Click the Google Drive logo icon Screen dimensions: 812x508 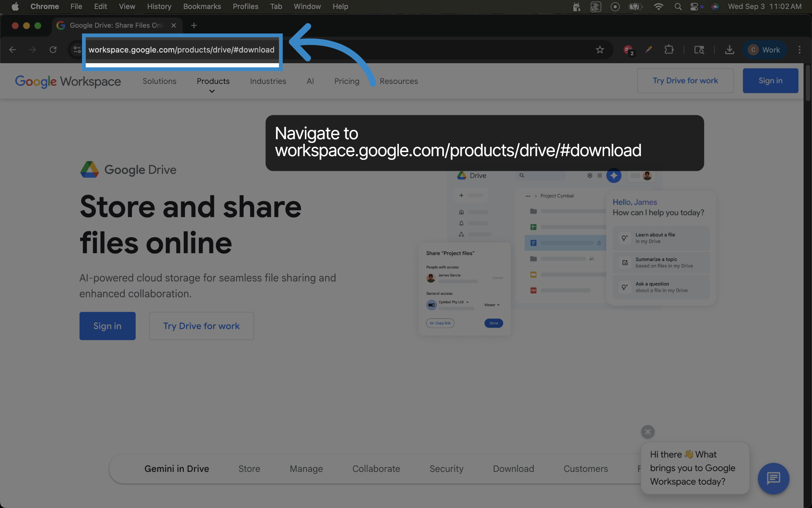(89, 169)
